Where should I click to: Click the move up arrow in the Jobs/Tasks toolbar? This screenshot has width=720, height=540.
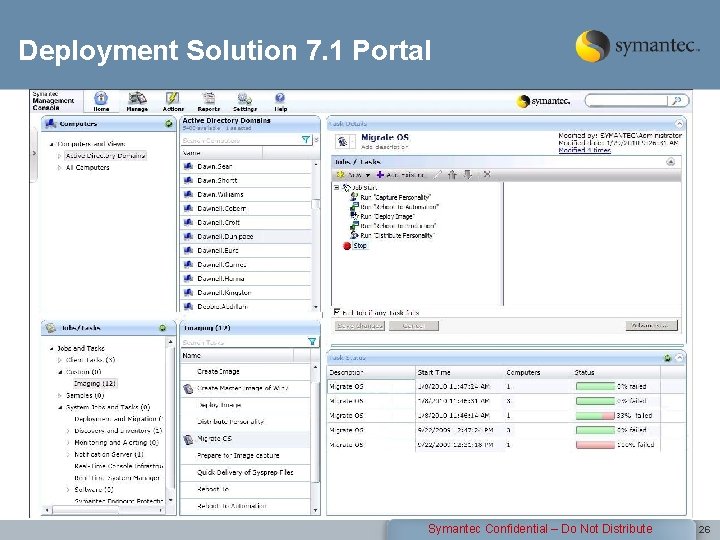[452, 174]
